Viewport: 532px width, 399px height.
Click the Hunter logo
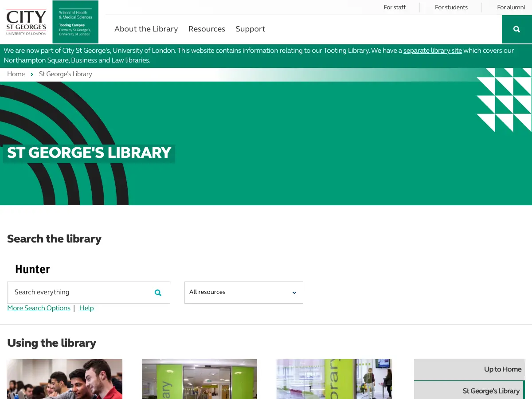click(x=32, y=269)
